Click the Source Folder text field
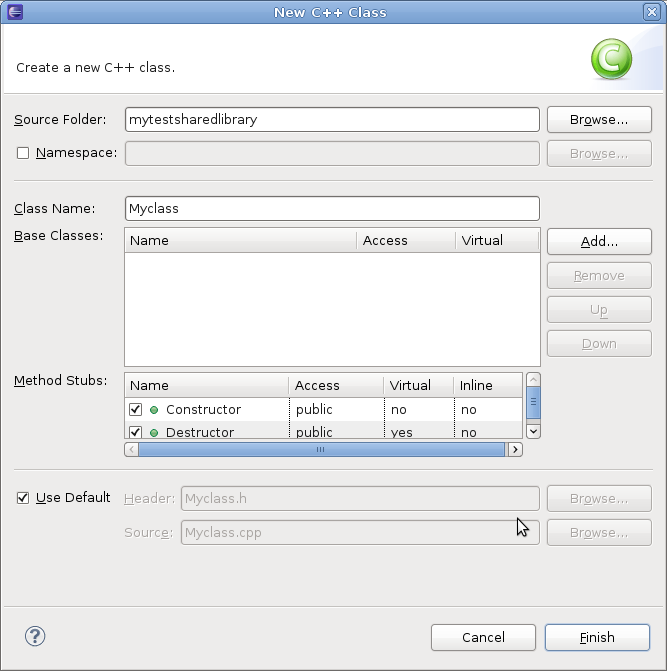This screenshot has width=667, height=671. tap(332, 119)
